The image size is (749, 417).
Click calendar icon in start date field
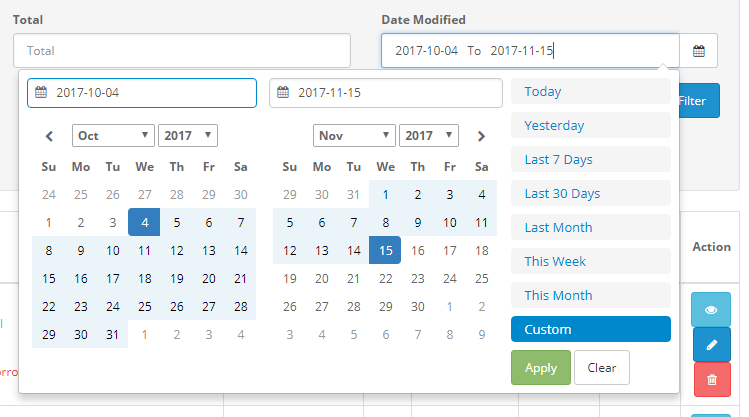tap(41, 92)
